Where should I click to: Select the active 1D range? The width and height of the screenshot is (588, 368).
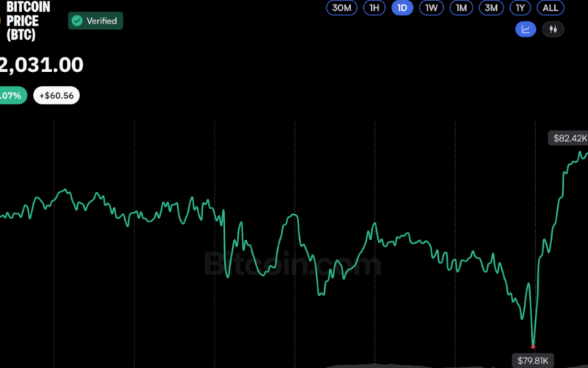point(402,8)
